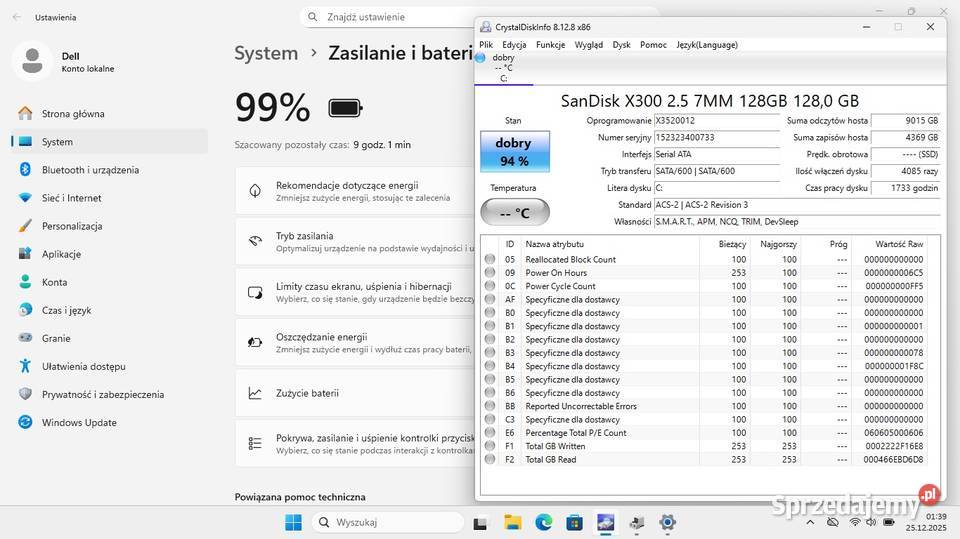Click status circle for Total GB Written
Screen dimensions: 960x539
490,446
